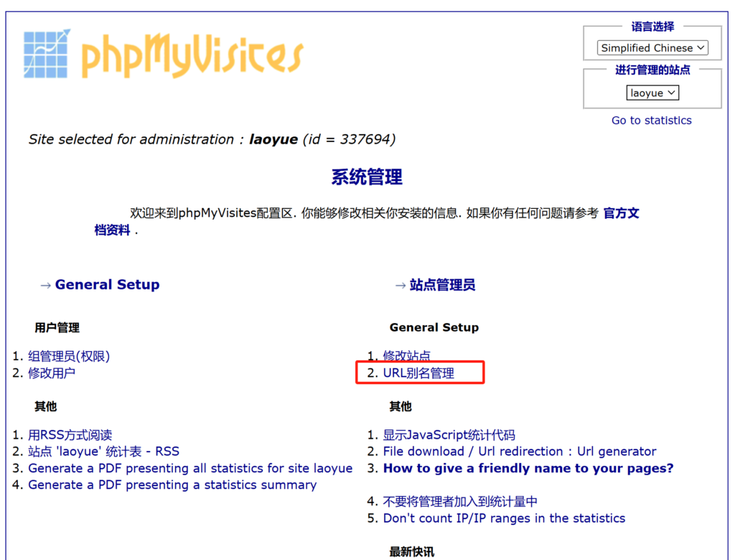Viewport: 735px width, 560px height.
Task: Open URL别名管理 alias management
Action: [x=418, y=373]
